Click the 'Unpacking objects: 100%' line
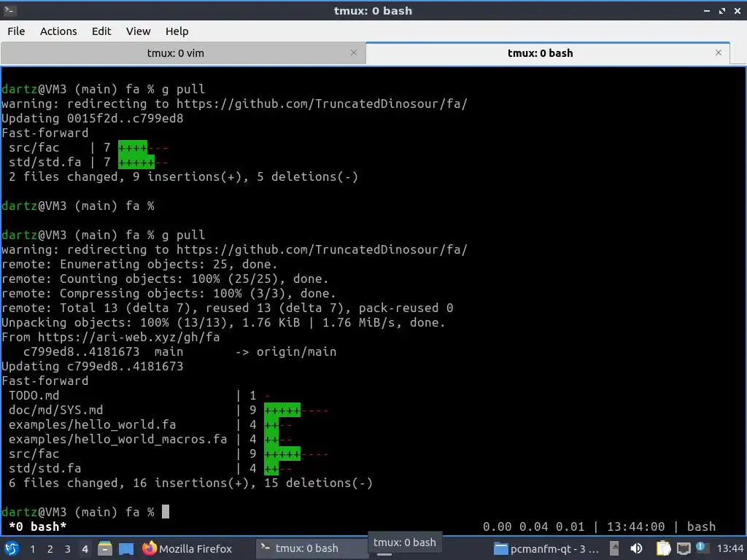The image size is (747, 560). pos(223,322)
